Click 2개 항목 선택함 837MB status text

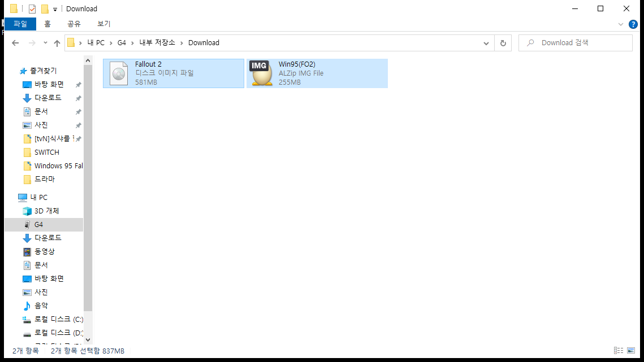click(x=88, y=351)
